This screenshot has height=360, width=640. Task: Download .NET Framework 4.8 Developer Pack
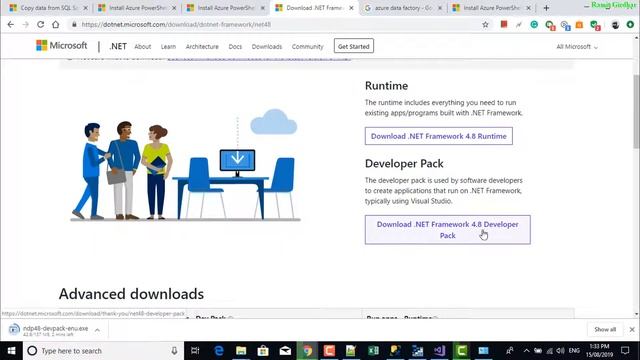tap(448, 230)
